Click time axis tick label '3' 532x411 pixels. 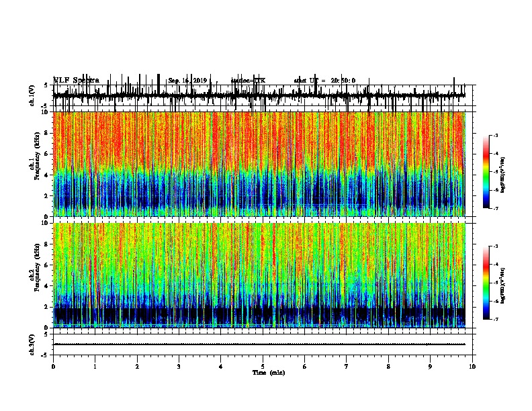179,366
